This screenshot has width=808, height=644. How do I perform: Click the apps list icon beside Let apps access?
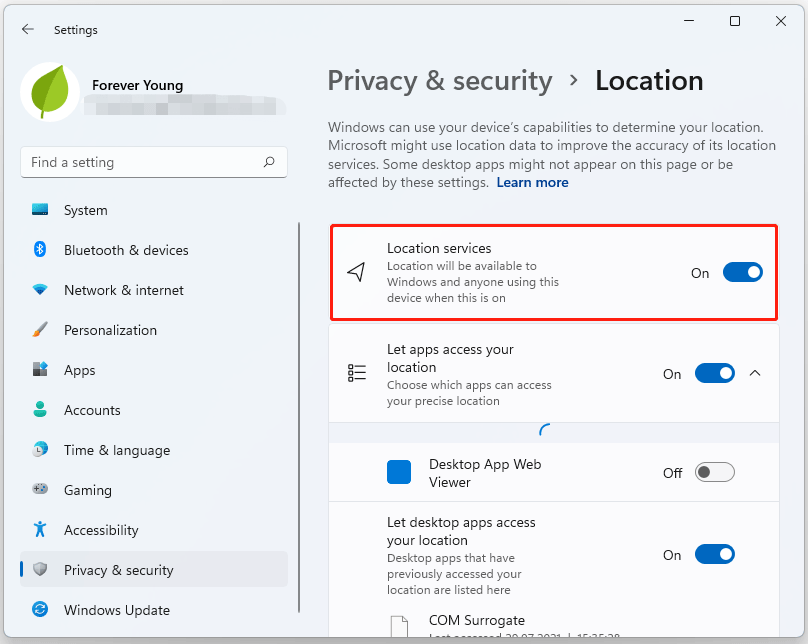357,372
